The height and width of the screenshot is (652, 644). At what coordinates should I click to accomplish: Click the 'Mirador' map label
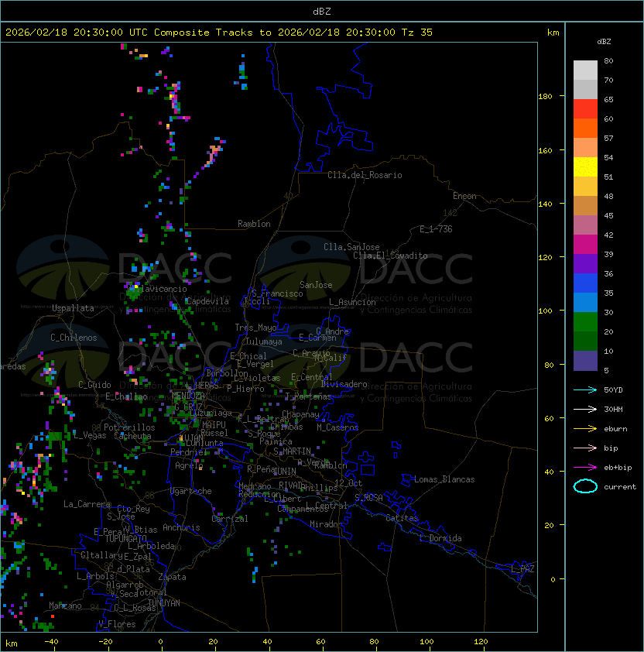coord(326,524)
